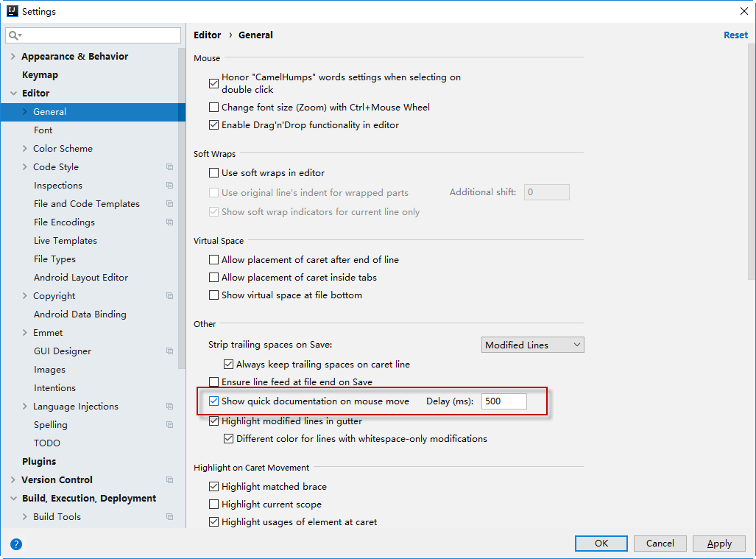The image size is (756, 559).
Task: Select Keymap in the settings tree
Action: [x=40, y=75]
